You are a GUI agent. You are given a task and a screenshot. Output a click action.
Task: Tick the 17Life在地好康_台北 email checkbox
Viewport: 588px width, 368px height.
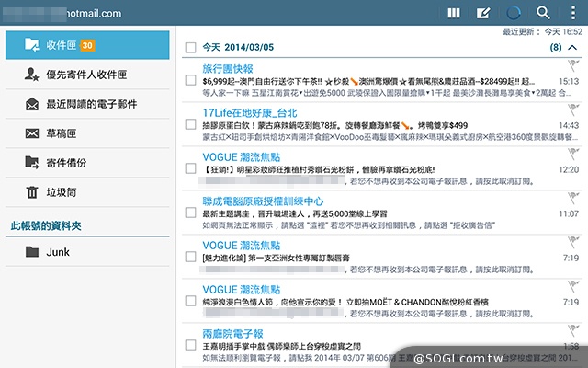(x=190, y=126)
